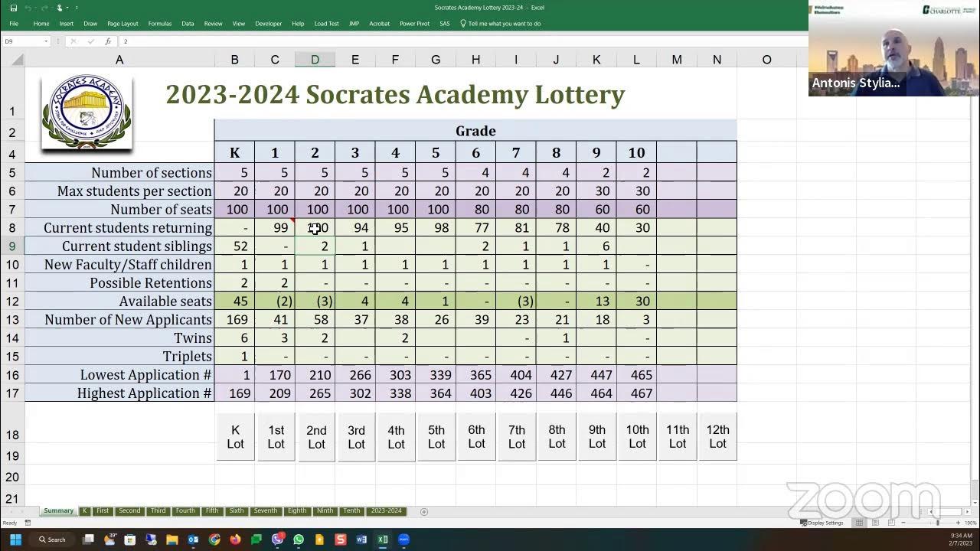
Task: Switch to the Formulas ribbon tab
Action: (160, 24)
